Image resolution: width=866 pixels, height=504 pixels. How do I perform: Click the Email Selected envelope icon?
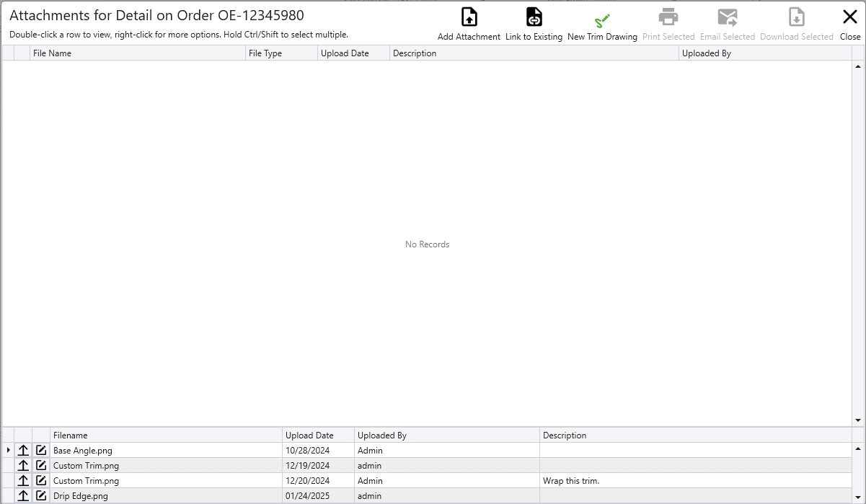[x=728, y=17]
